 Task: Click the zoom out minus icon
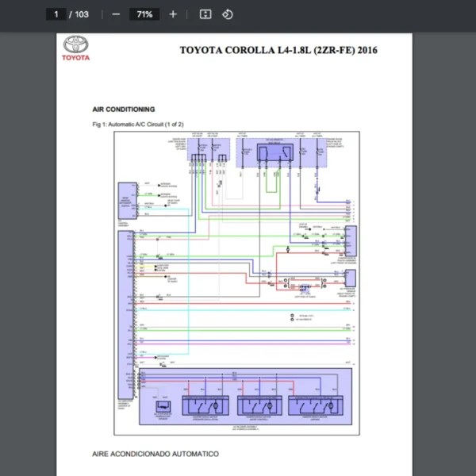(x=116, y=14)
